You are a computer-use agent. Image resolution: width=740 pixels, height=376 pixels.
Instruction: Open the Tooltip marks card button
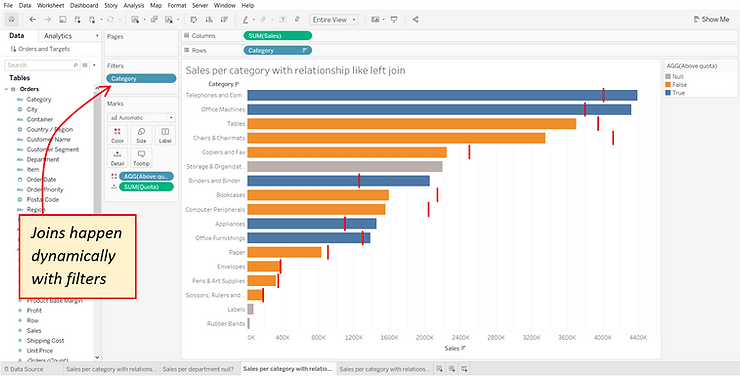click(141, 158)
